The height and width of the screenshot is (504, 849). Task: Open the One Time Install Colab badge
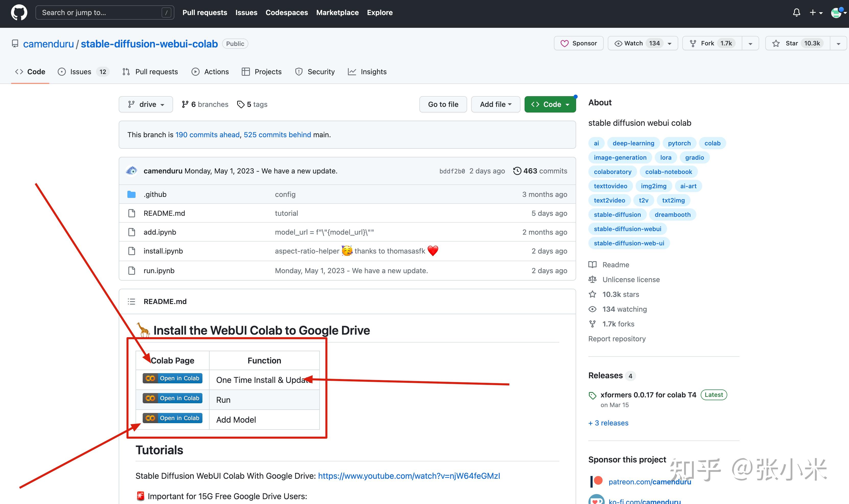pyautogui.click(x=172, y=378)
